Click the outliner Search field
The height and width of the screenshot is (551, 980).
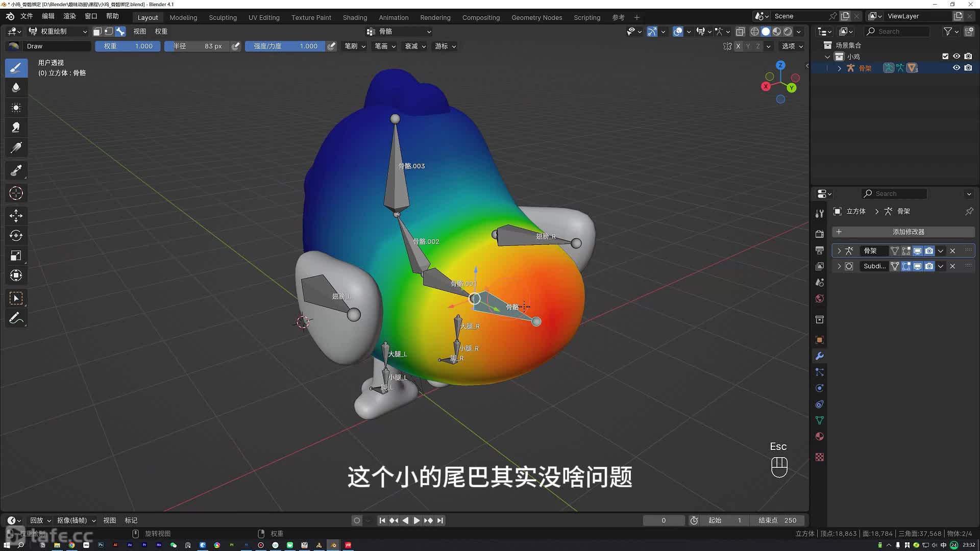tap(898, 32)
